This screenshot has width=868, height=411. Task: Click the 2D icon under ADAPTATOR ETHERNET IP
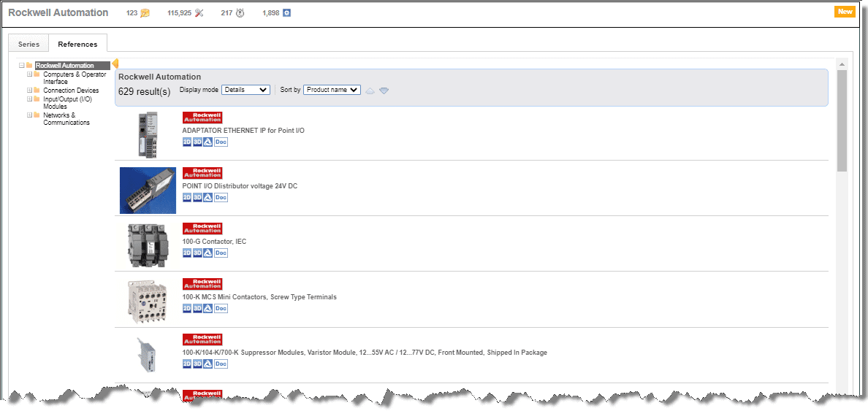(186, 142)
